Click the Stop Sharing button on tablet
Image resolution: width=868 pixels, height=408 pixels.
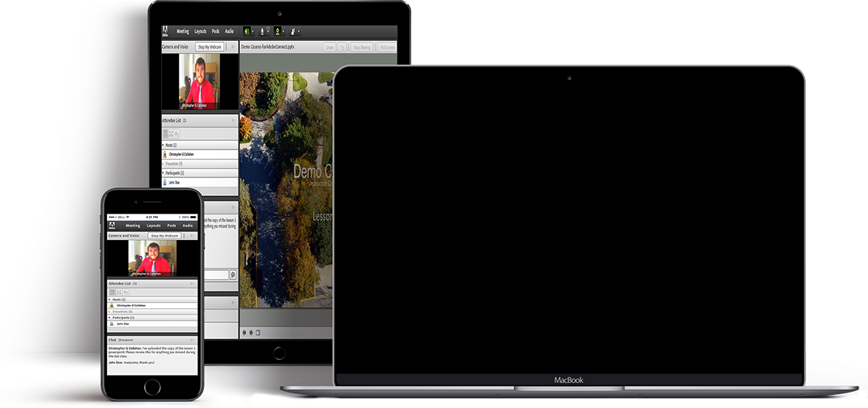click(x=362, y=47)
